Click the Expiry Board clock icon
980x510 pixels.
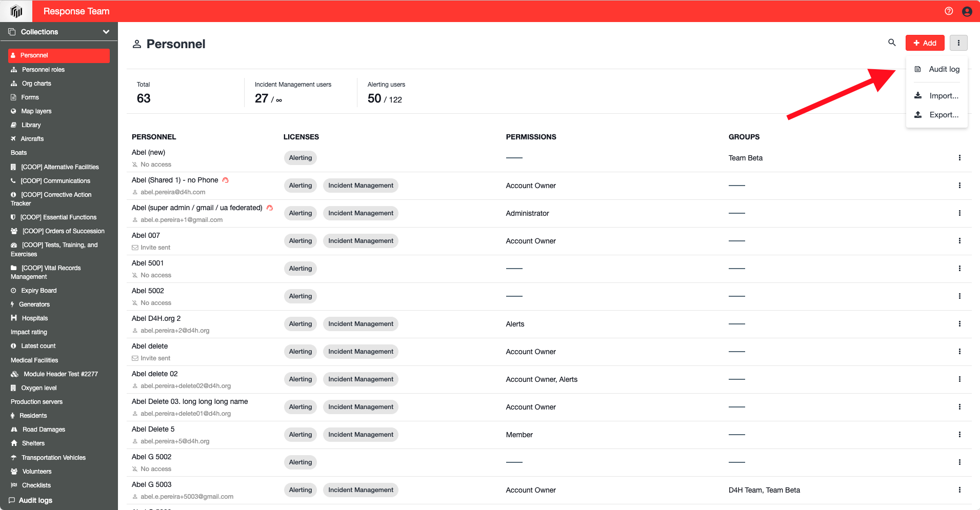pyautogui.click(x=13, y=291)
